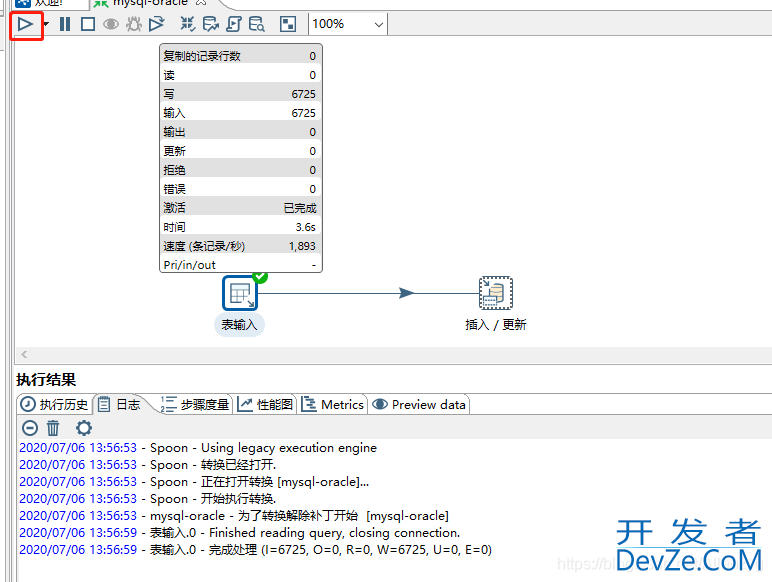Image resolution: width=772 pixels, height=582 pixels.
Task: Click the hop arrow between the steps
Action: click(407, 293)
